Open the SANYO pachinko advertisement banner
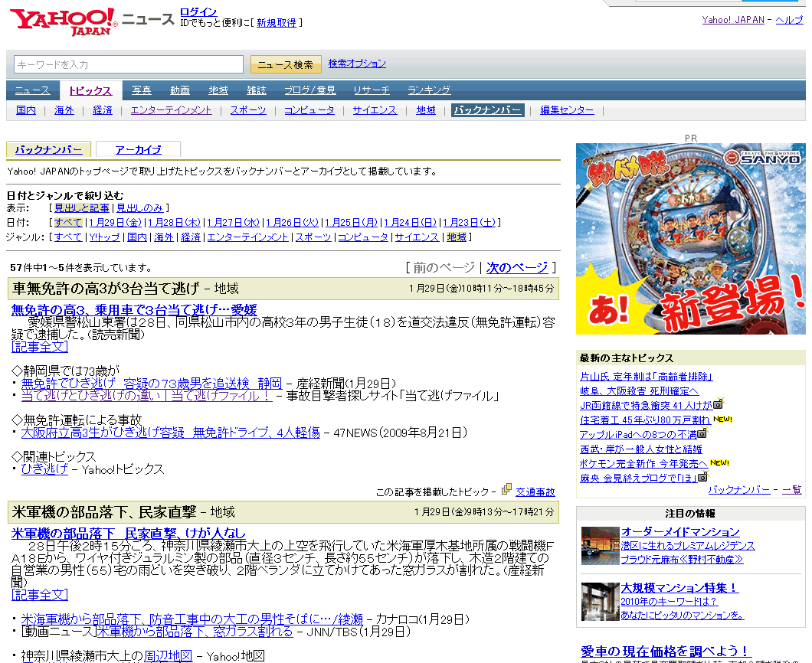The width and height of the screenshot is (812, 663). (690, 239)
